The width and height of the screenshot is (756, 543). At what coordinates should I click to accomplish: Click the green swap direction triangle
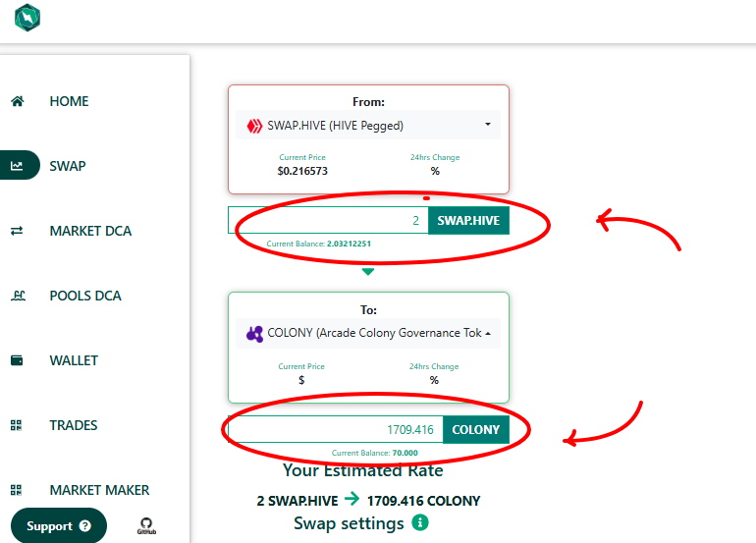(x=368, y=272)
